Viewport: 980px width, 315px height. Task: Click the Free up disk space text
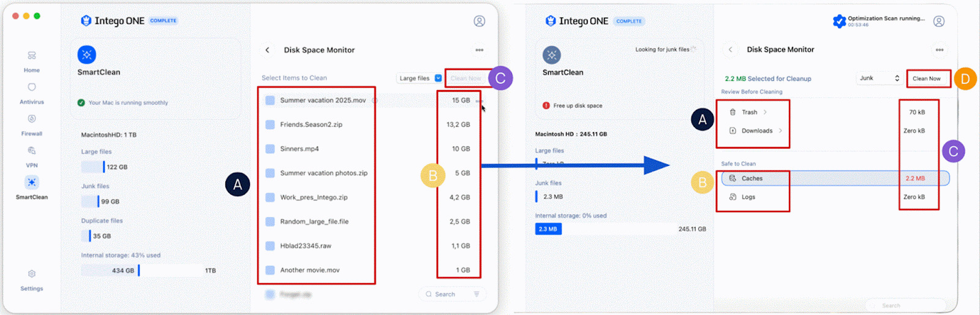click(x=578, y=105)
